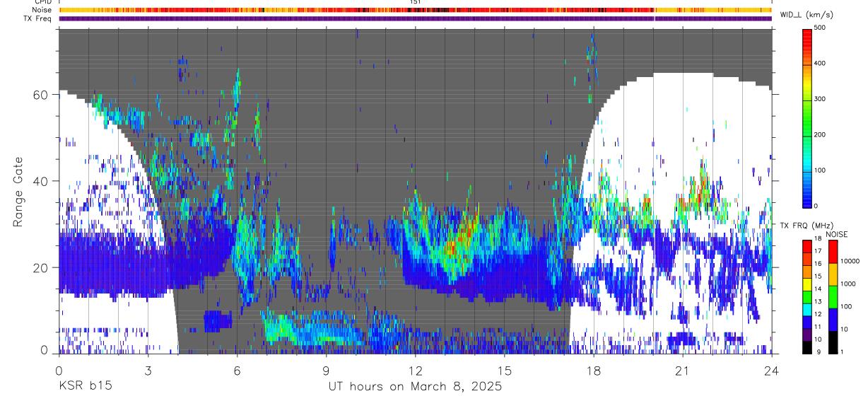Click the 'TX Freq' row label
868x401 pixels.
(x=38, y=18)
